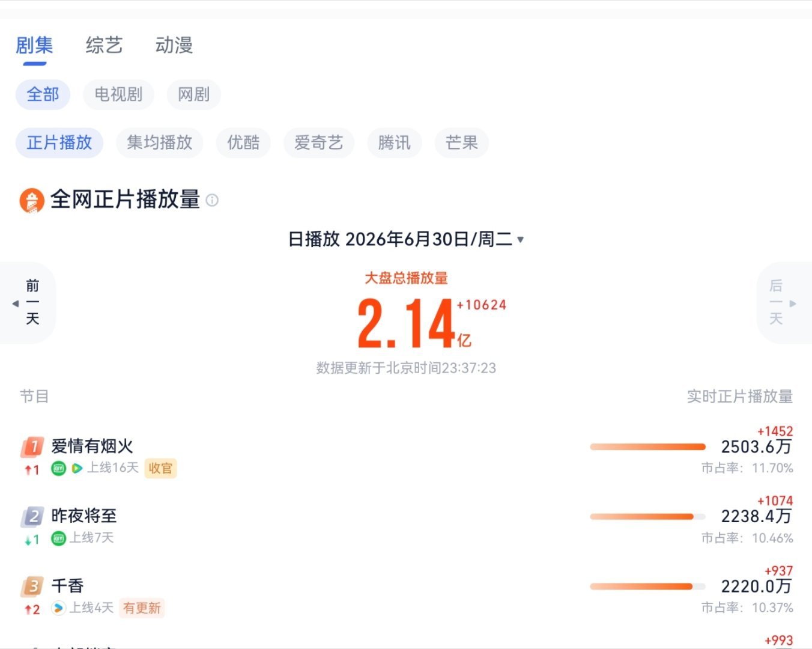Click the 2.14亿 total play count
The height and width of the screenshot is (649, 812).
click(x=414, y=324)
